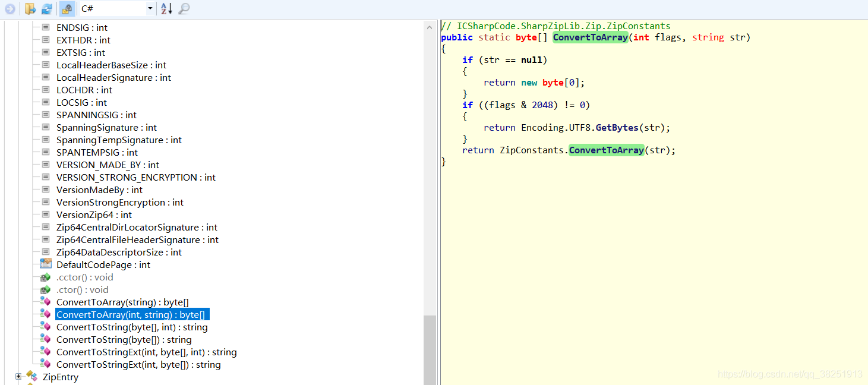Click the forward navigation arrow
868x385 pixels.
[10, 9]
